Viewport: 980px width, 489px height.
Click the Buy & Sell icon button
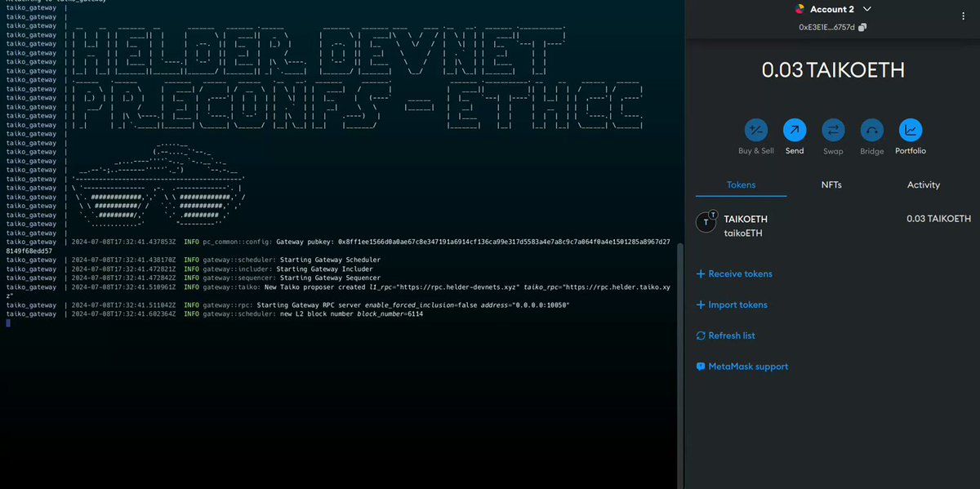(755, 130)
